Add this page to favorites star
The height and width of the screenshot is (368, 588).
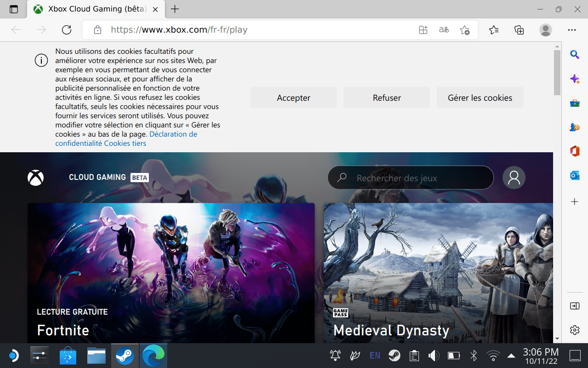[464, 30]
